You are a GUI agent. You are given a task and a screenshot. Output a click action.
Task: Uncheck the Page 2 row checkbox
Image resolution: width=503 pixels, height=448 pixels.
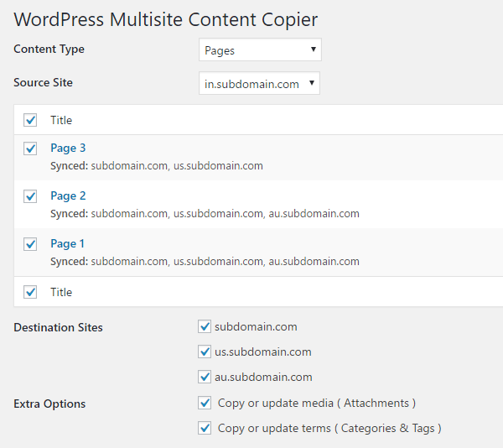point(30,196)
